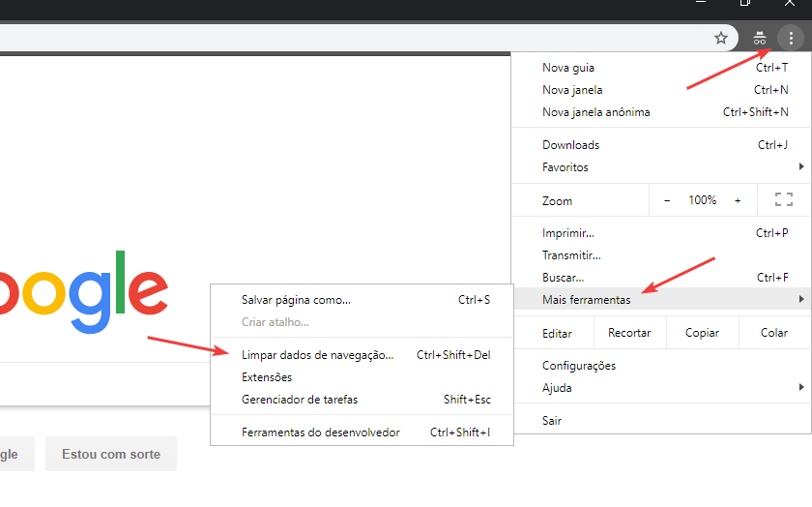Open Gerenciador de tarefas
Viewport: 812px width, 507px height.
362,400
